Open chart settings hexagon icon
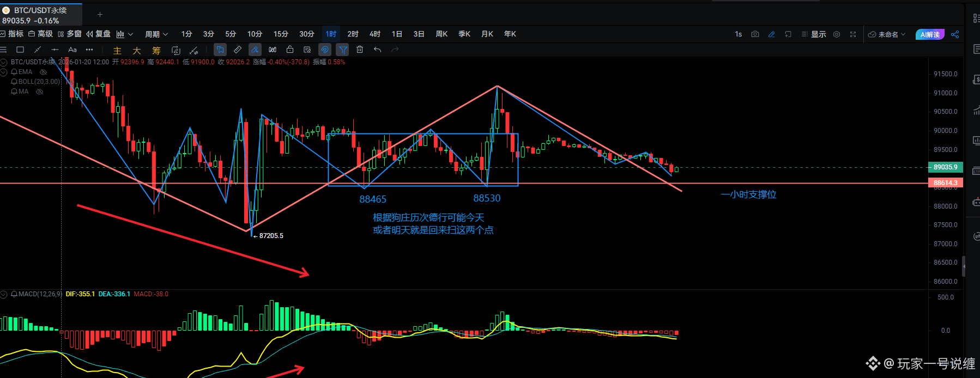The image size is (980, 378). pos(837,34)
